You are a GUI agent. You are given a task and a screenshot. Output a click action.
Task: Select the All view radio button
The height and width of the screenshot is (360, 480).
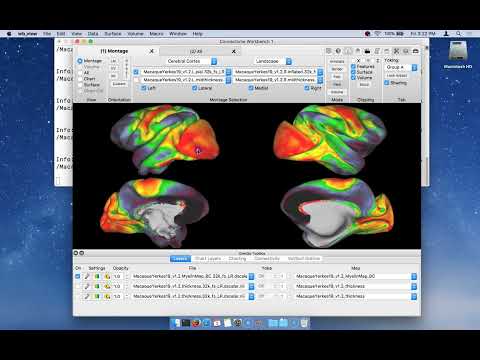[x=80, y=73]
